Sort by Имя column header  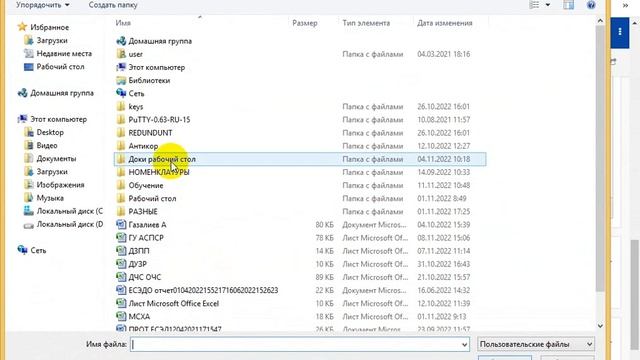click(x=123, y=23)
